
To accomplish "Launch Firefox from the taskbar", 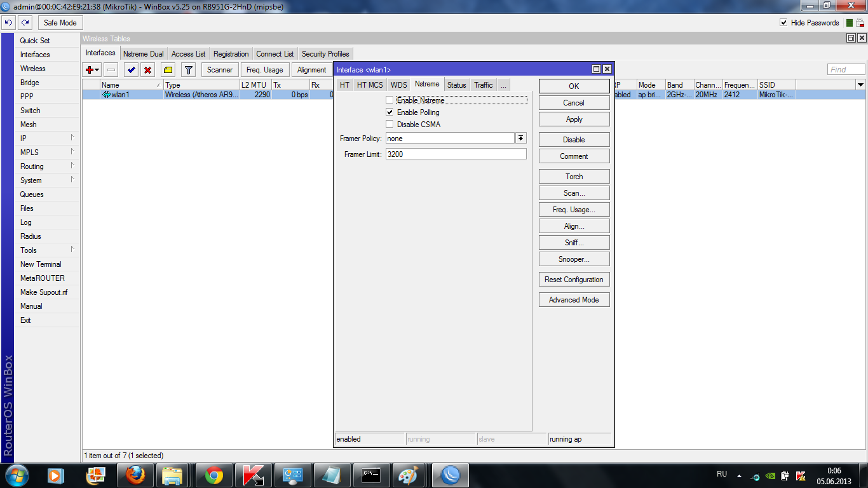I will point(135,475).
